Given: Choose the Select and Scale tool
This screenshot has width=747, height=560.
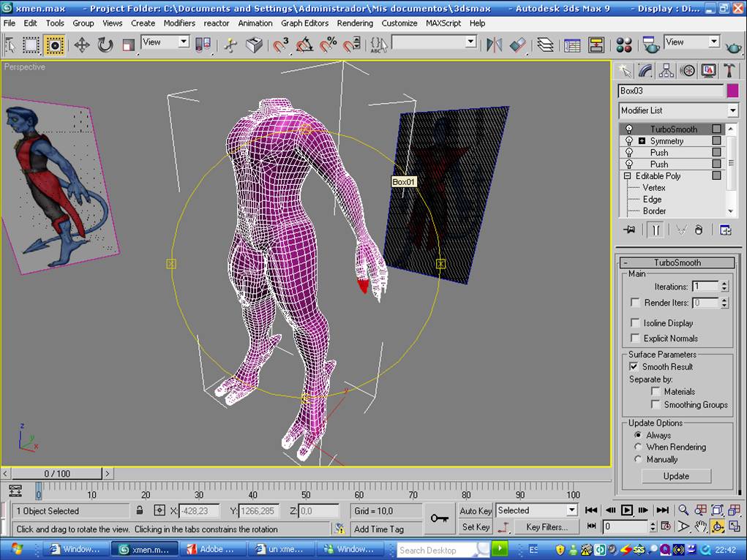Looking at the screenshot, I should pyautogui.click(x=128, y=45).
